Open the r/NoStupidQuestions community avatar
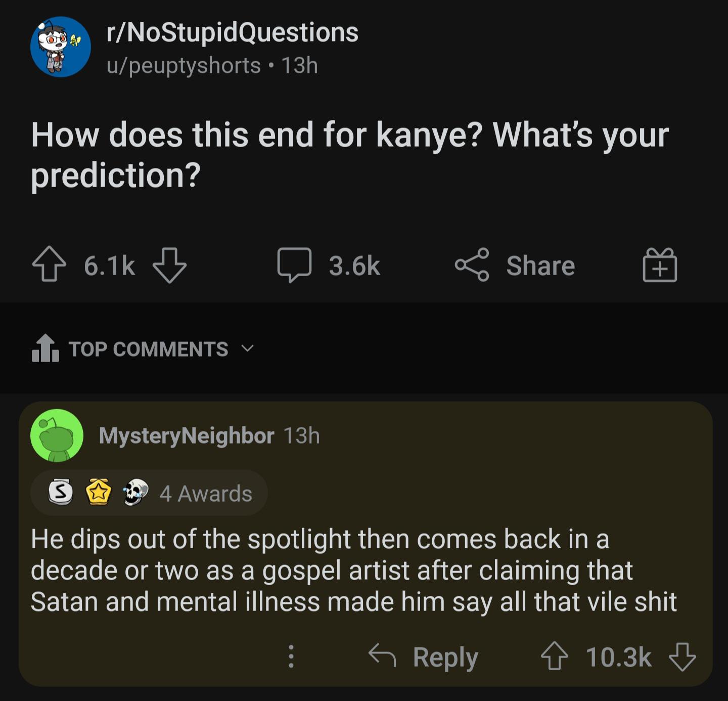Image resolution: width=728 pixels, height=701 pixels. (61, 47)
